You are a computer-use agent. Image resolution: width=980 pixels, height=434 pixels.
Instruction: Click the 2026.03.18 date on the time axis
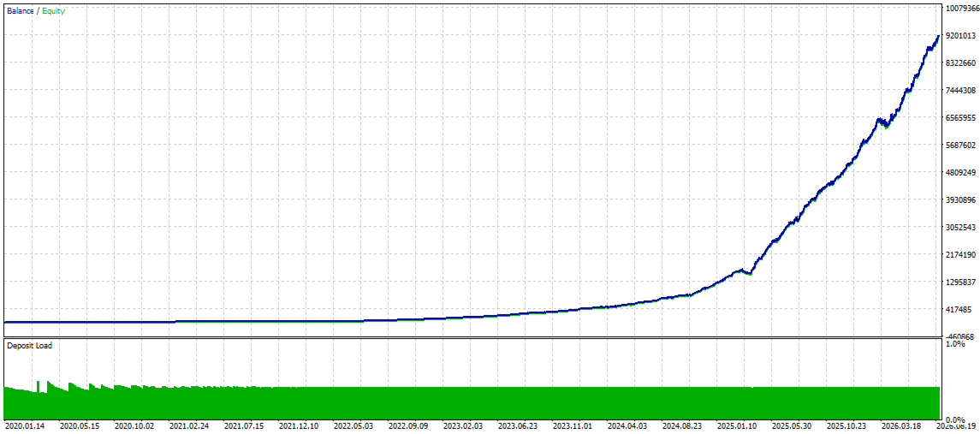pos(902,426)
